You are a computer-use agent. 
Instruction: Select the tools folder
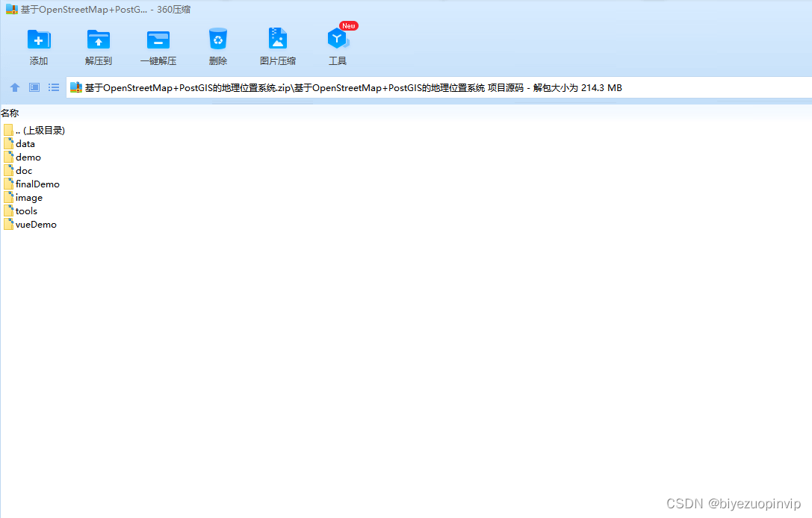coord(21,211)
